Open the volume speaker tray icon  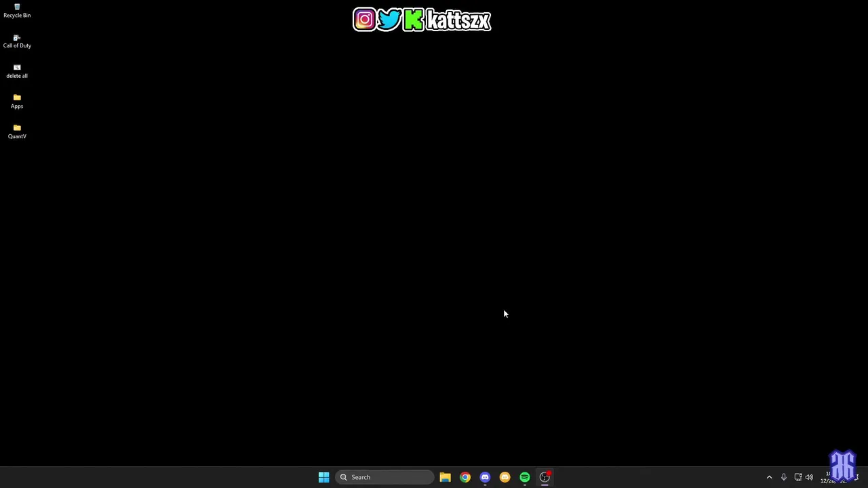point(809,477)
